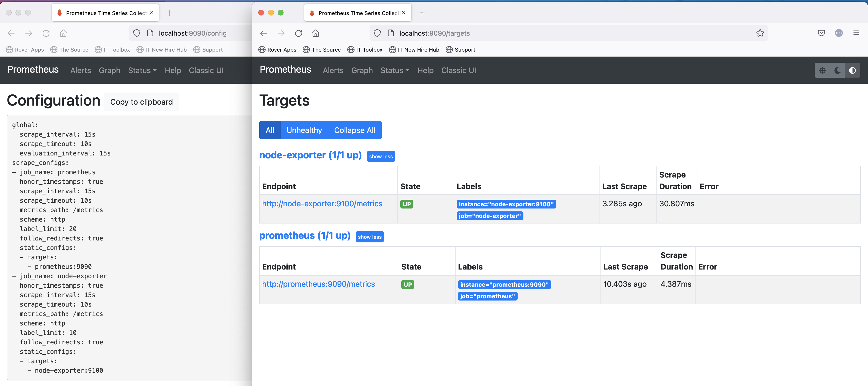Viewport: 868px width, 386px height.
Task: Open prometheus:9090/metrics endpoint link
Action: point(318,284)
